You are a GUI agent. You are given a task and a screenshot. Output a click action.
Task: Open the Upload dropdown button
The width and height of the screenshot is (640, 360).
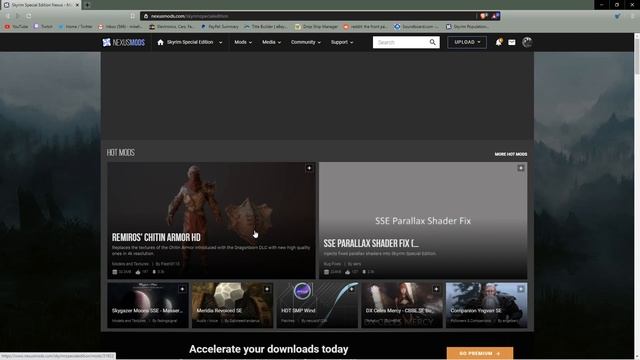[x=467, y=42]
